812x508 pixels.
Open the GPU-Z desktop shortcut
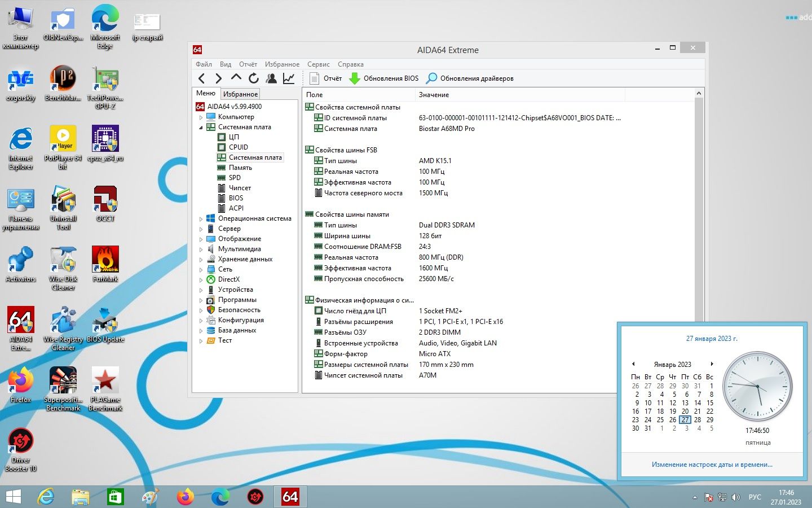click(x=105, y=88)
